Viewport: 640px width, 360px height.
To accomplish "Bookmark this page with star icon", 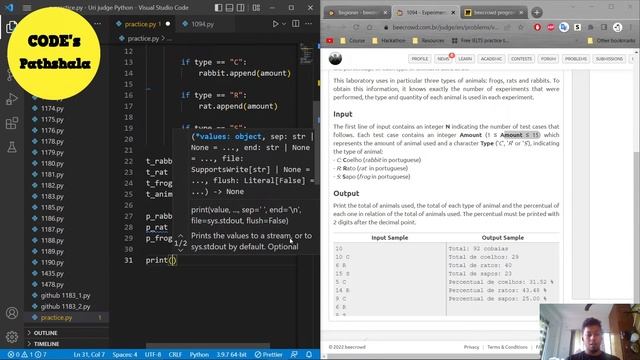I will coord(520,27).
